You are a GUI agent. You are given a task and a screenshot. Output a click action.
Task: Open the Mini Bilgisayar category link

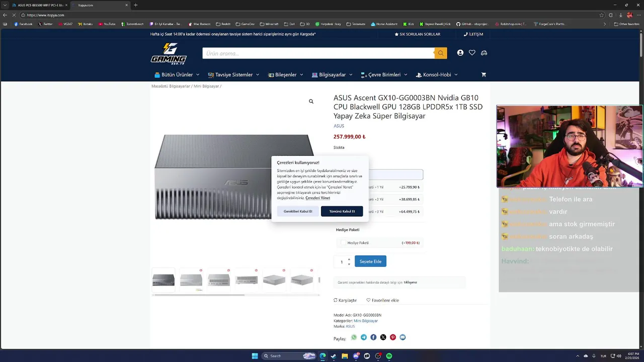[366, 321]
